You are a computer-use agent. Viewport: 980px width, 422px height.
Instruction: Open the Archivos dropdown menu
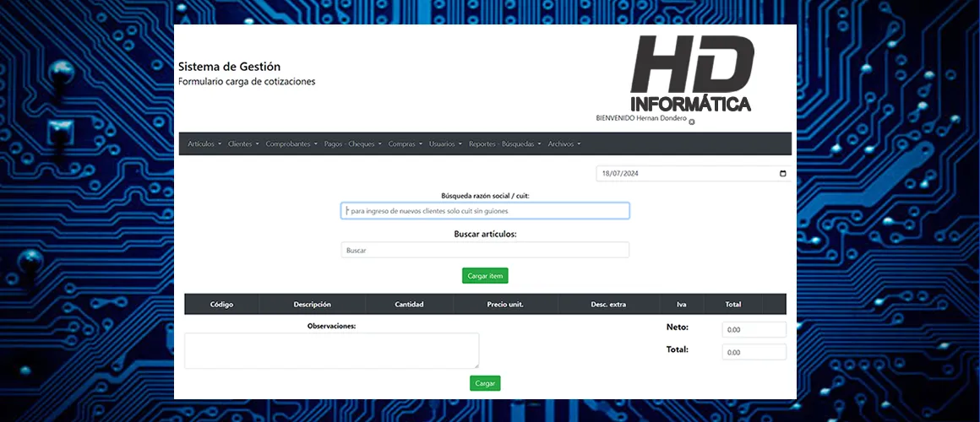pos(563,144)
